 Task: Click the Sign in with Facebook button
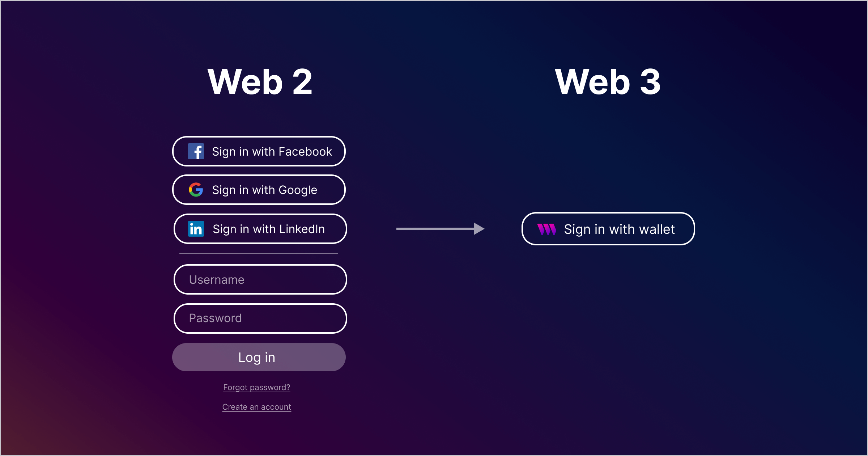coord(259,151)
